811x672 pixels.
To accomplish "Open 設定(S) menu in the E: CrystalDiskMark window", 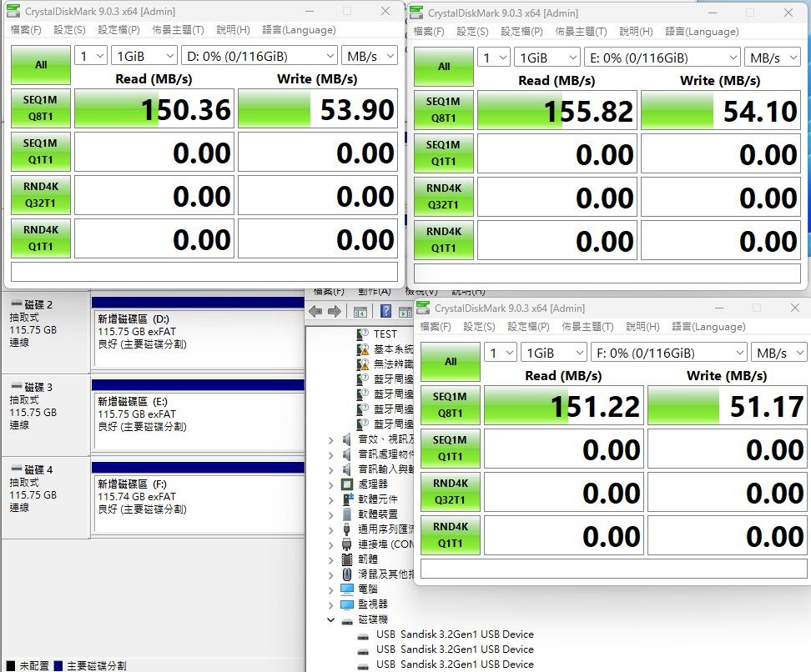I will point(472,31).
